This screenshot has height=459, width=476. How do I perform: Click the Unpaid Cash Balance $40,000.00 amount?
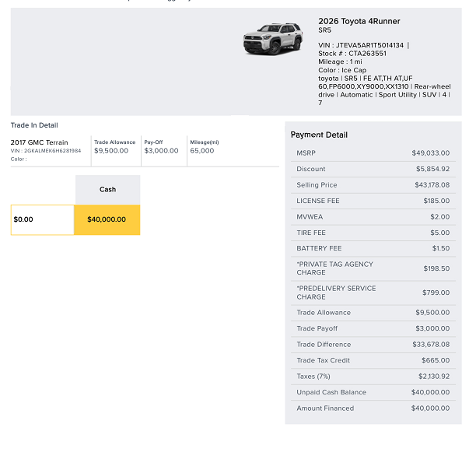(430, 392)
